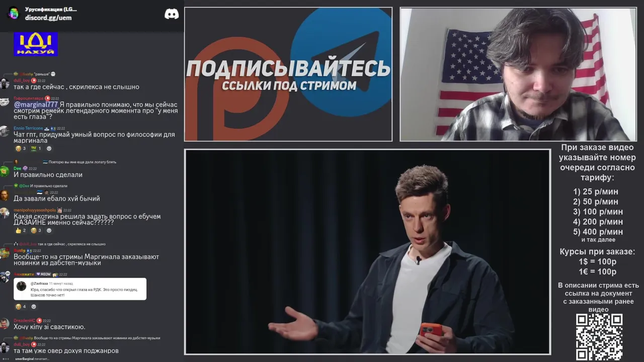Click the Гофроцентавра user avatar
Screen dimensions: 644x362
point(5,102)
